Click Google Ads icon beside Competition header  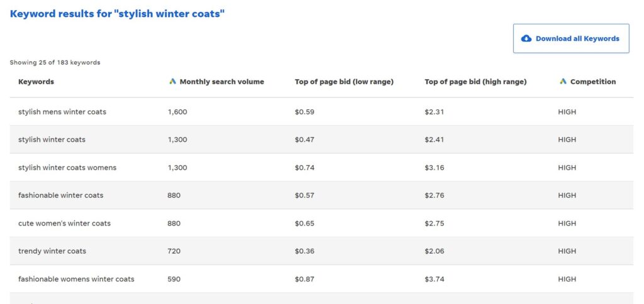pyautogui.click(x=563, y=82)
